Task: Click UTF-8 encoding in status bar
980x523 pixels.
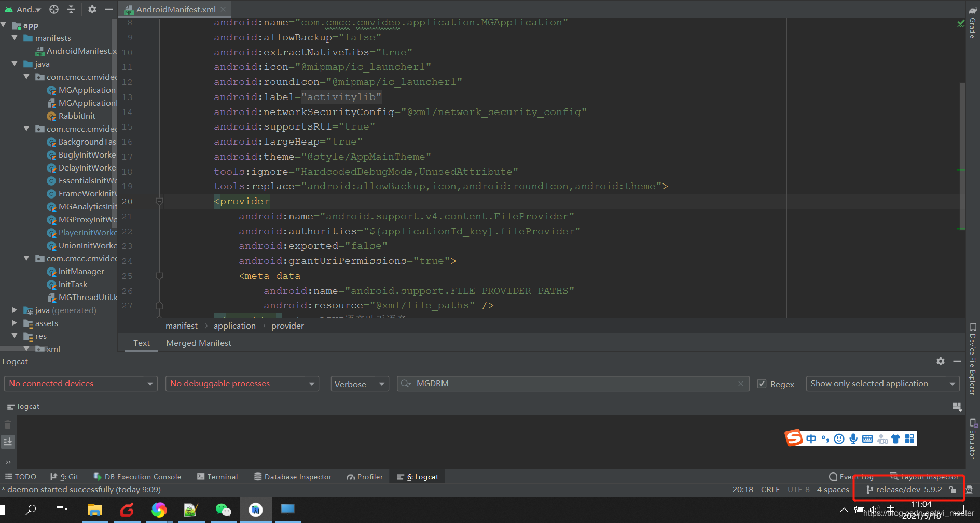Action: 798,489
